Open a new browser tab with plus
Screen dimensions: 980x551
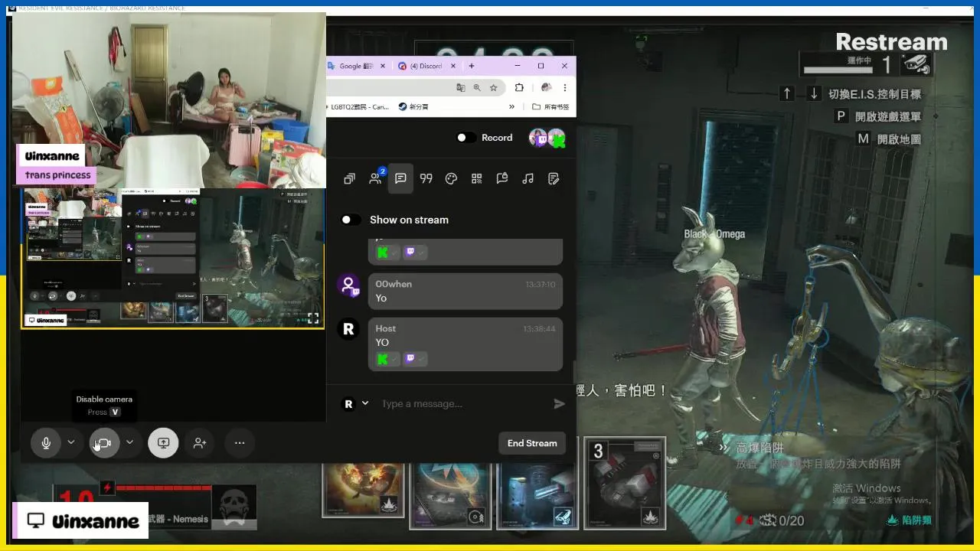coord(472,66)
